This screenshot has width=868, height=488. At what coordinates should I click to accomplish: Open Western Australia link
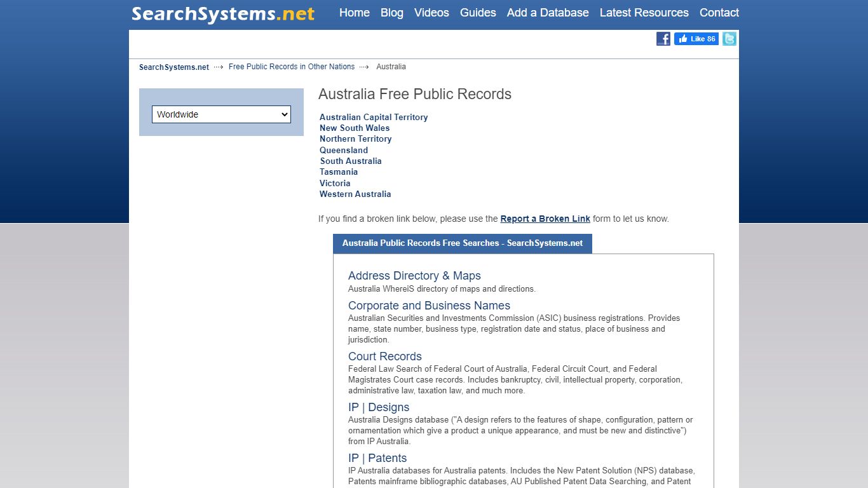[x=355, y=194]
